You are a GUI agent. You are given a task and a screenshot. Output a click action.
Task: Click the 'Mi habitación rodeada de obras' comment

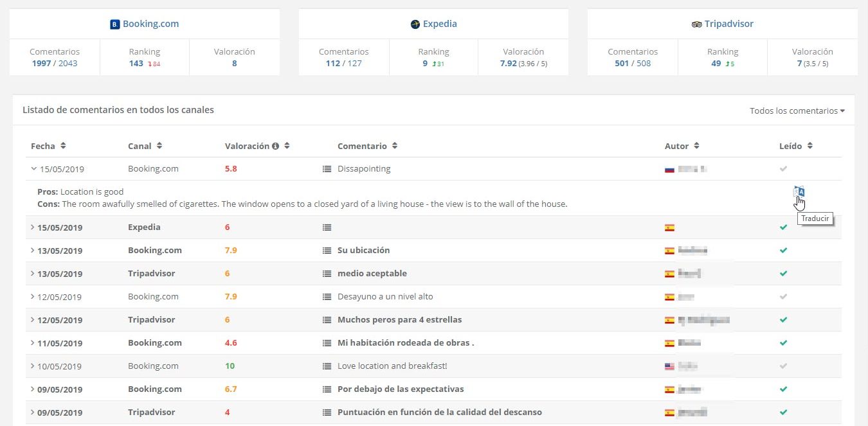click(406, 342)
